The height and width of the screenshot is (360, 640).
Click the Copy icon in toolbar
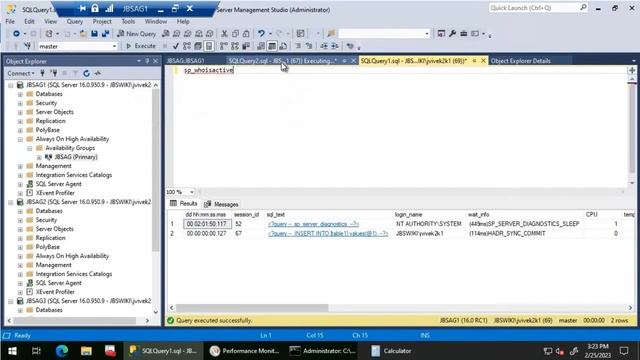tap(235, 34)
